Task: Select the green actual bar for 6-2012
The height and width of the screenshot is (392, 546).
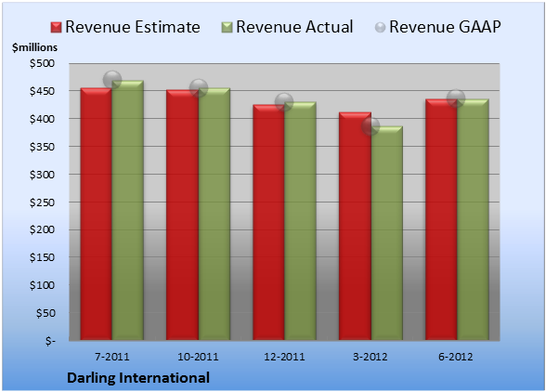Action: [x=473, y=219]
